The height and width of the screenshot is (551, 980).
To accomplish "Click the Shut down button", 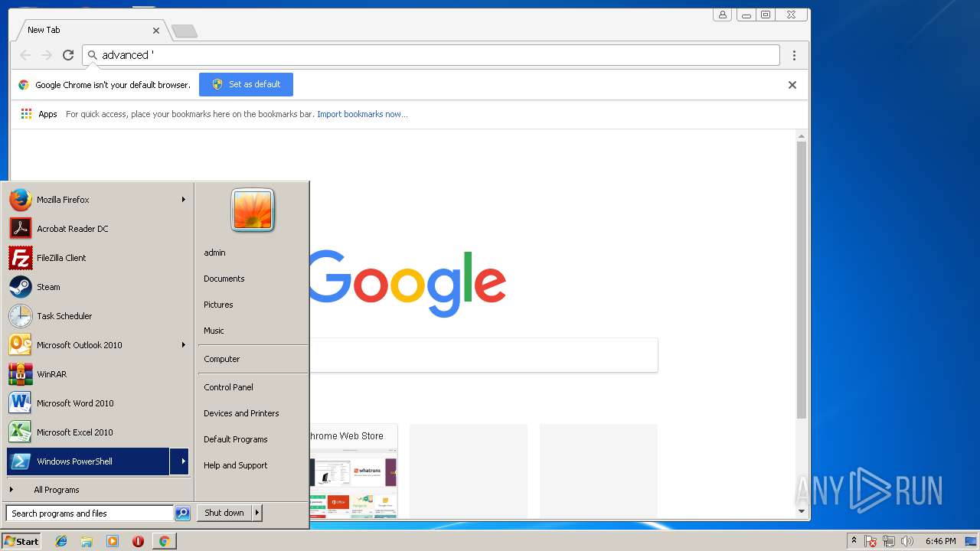I will tap(224, 513).
